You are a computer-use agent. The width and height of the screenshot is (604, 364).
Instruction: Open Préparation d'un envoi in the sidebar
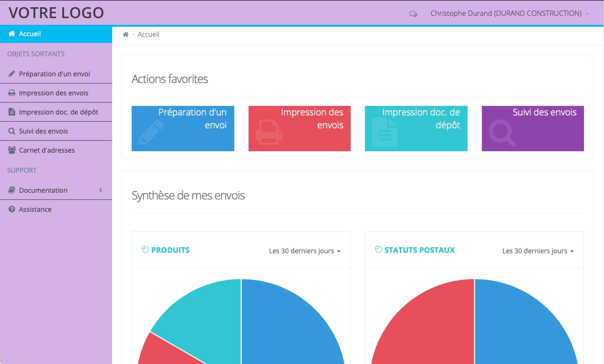pos(56,74)
